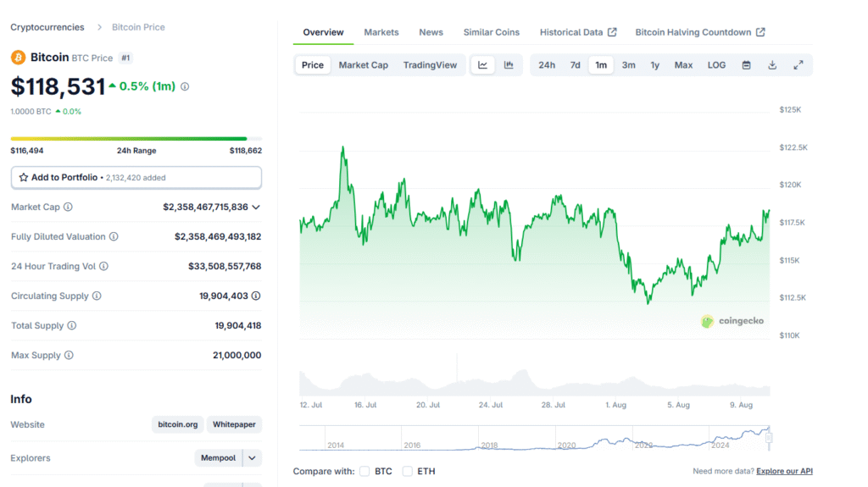Show Circulating Supply label info icon

click(97, 296)
